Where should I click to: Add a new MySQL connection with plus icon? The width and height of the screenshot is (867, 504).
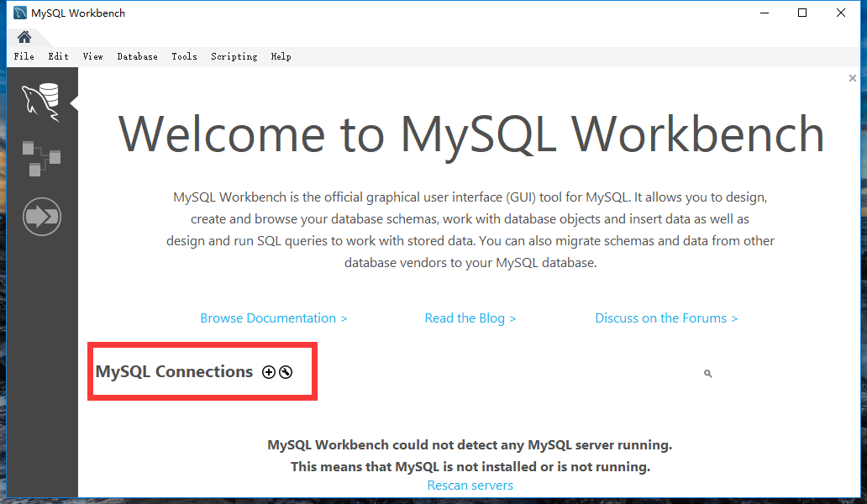pyautogui.click(x=269, y=372)
